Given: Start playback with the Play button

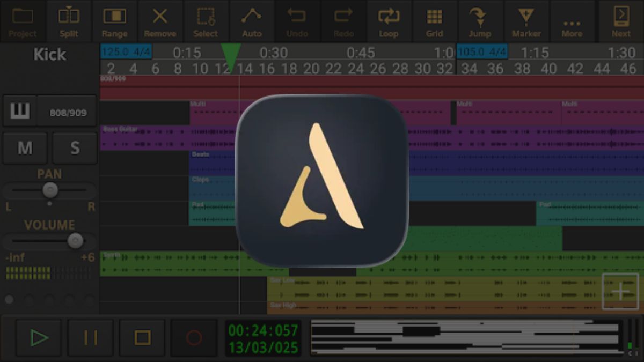Looking at the screenshot, I should point(39,338).
